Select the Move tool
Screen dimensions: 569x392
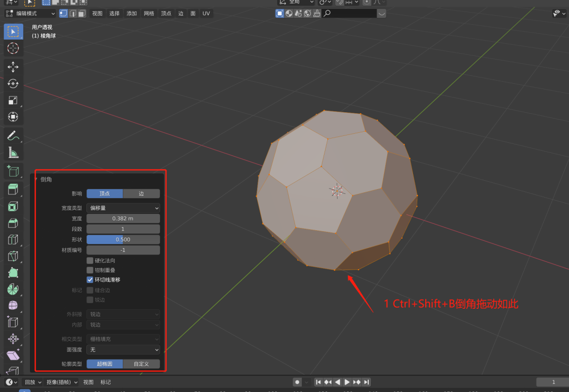coord(13,67)
